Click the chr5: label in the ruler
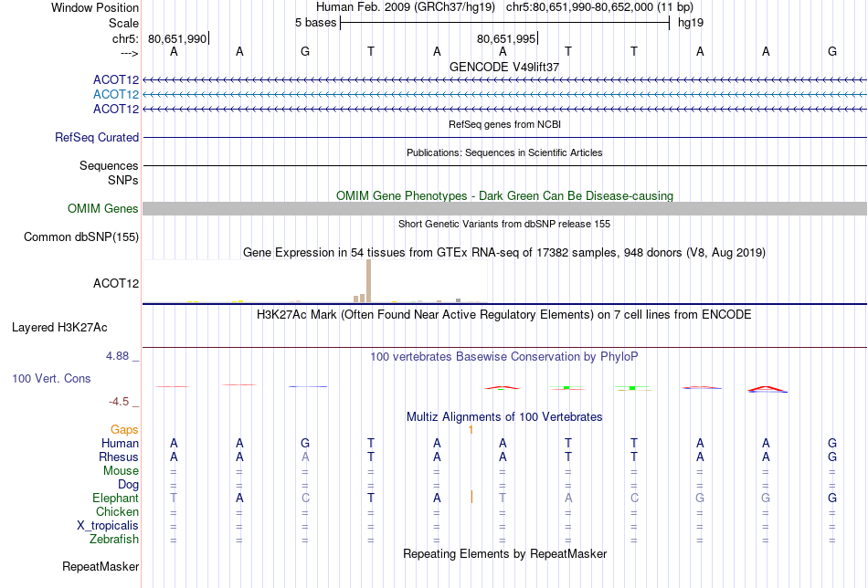 125,38
